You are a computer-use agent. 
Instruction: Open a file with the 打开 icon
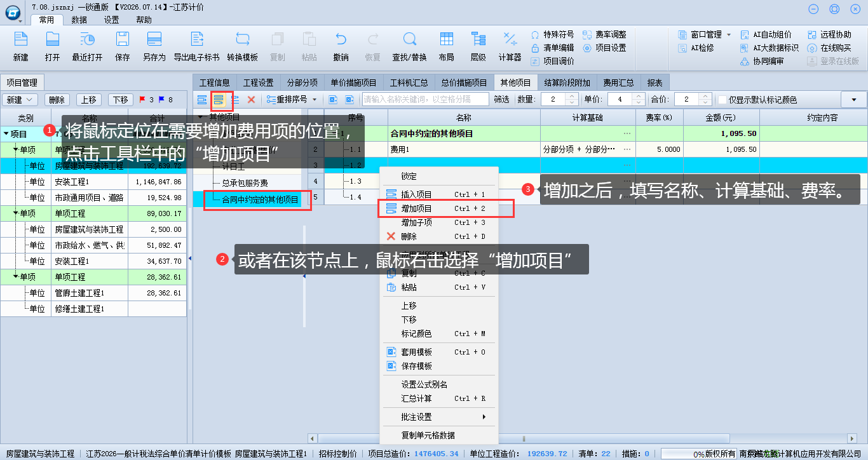coord(52,46)
